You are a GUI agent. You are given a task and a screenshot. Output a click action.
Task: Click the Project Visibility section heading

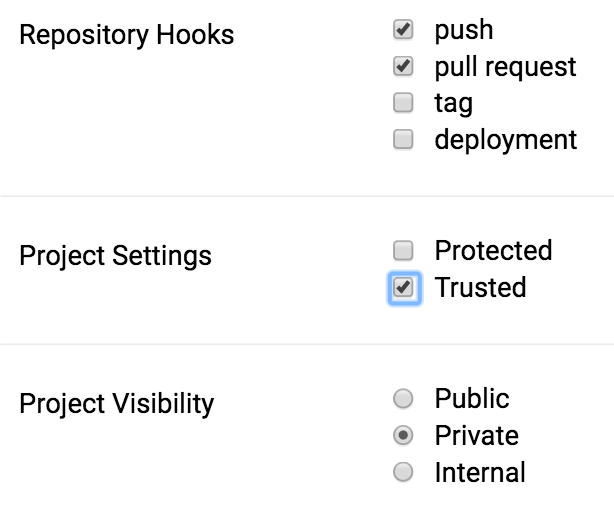pos(117,404)
